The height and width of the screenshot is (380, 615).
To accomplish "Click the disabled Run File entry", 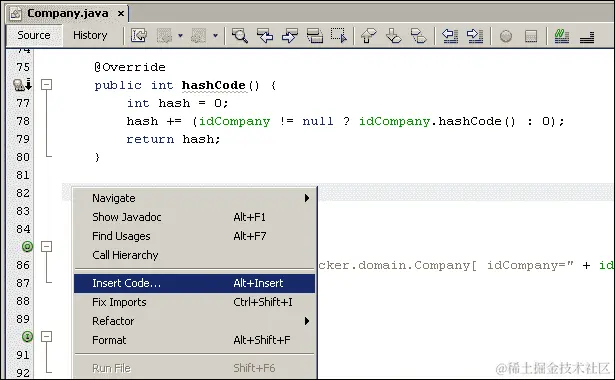I will click(x=195, y=368).
